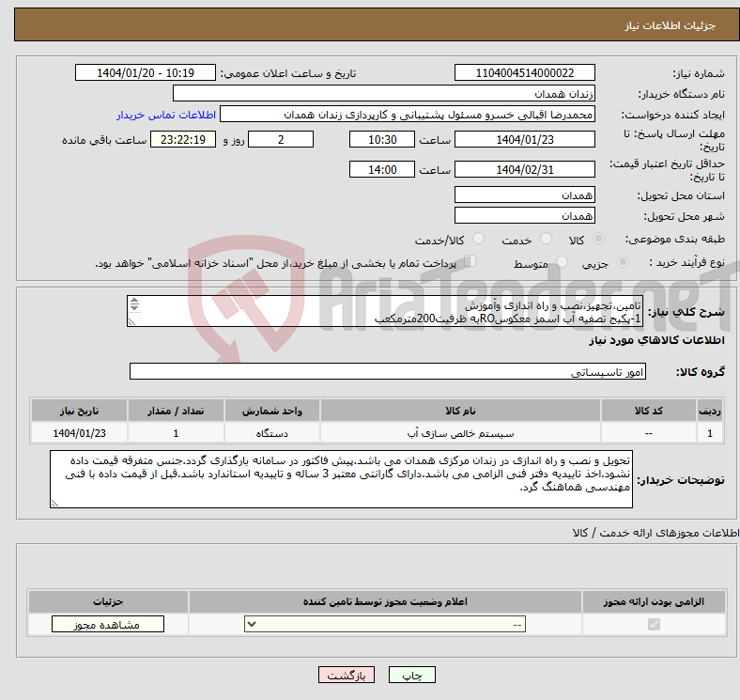
Task: Click the دستگاه unit cell
Action: pyautogui.click(x=271, y=432)
